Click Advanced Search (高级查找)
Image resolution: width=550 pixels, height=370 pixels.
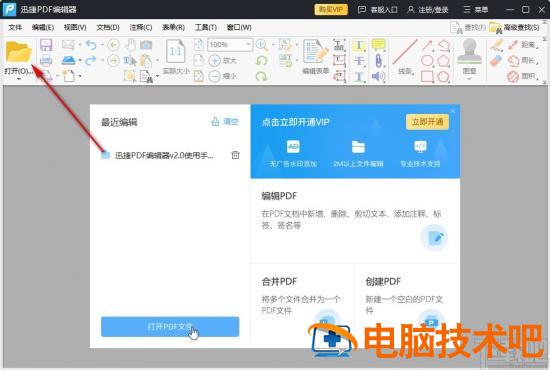pos(515,27)
